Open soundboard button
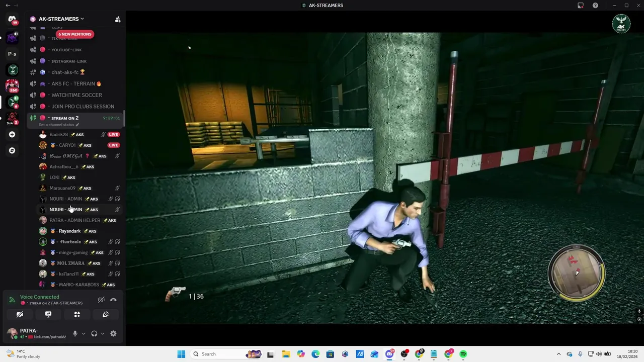Viewport: 644px width, 362px height. click(106, 314)
